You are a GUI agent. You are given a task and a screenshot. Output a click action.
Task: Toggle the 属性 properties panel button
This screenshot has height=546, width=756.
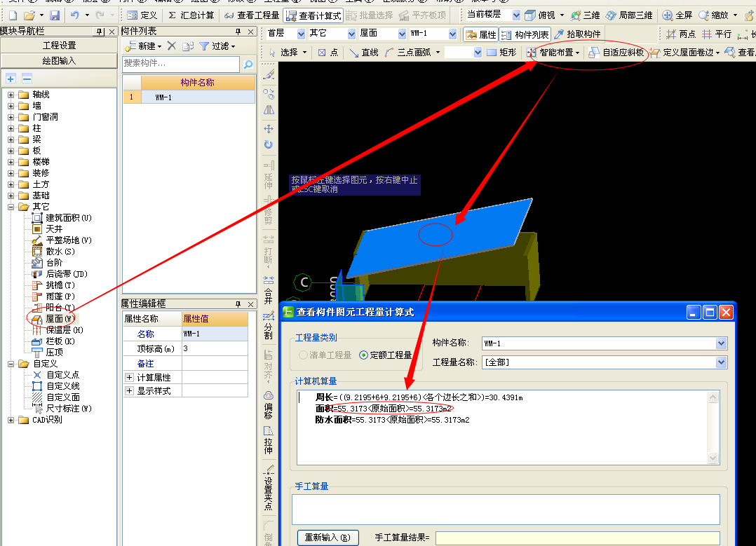480,35
